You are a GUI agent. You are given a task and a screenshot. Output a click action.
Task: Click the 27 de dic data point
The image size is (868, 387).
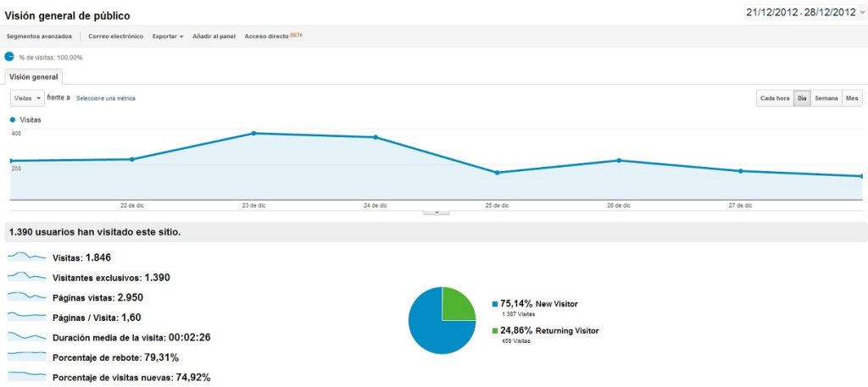[741, 171]
